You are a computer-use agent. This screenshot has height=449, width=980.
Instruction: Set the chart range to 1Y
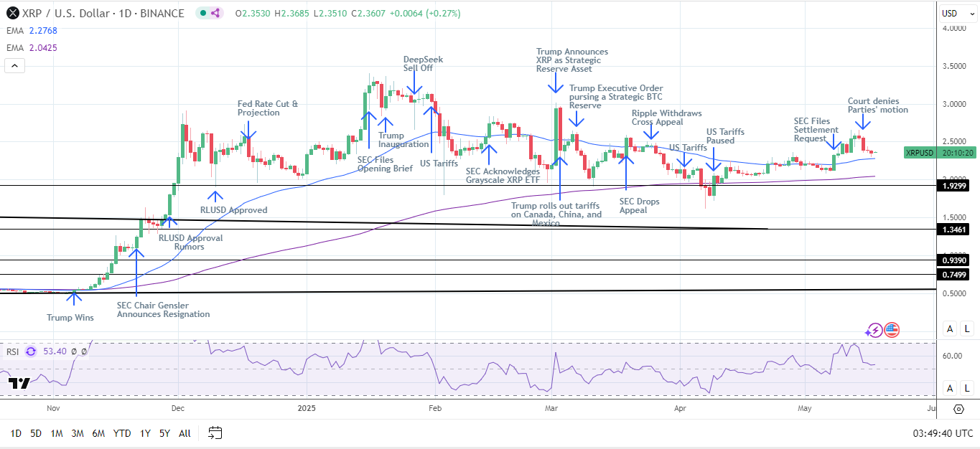[145, 433]
